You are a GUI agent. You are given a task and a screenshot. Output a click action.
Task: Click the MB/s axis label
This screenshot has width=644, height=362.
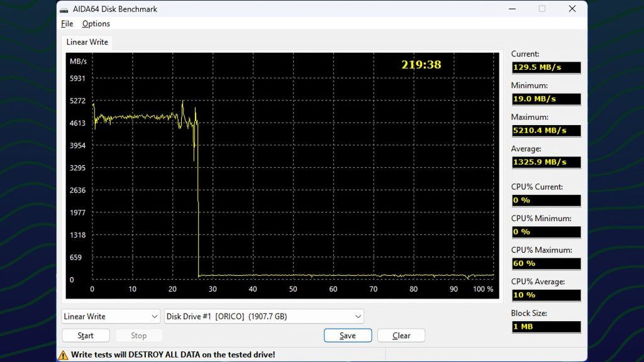pos(78,62)
